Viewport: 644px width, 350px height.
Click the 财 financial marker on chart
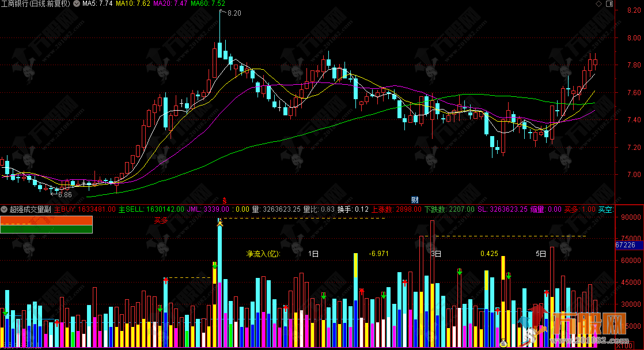pos(415,200)
